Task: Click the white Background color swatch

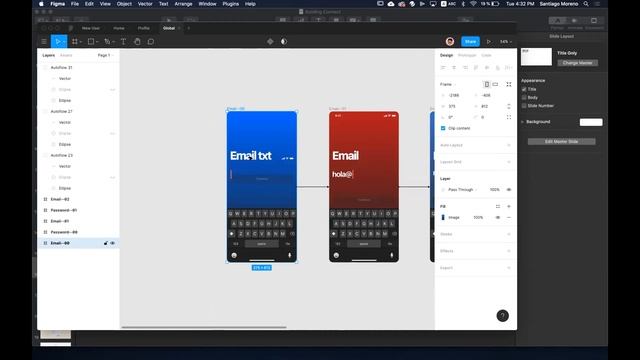Action: [x=591, y=122]
